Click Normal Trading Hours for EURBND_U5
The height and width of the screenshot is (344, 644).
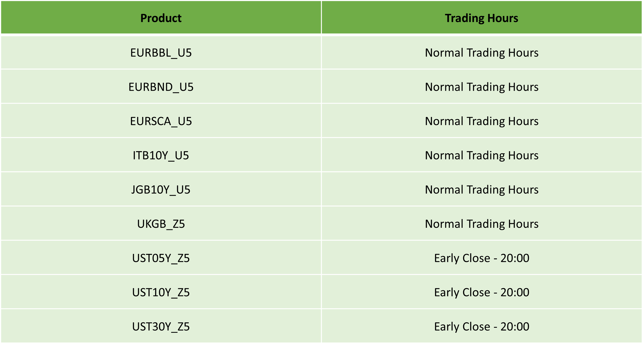481,87
